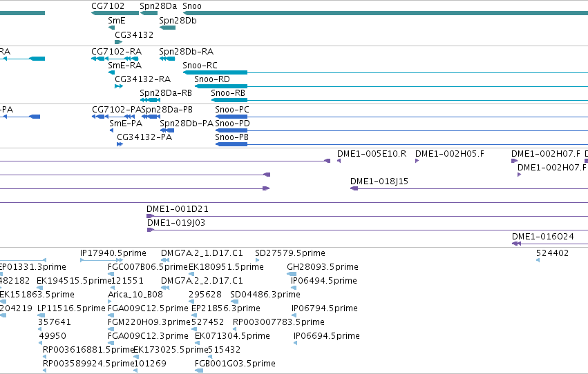Screen dimensions: 588x374
Task: Select the SD27579.5prime EST label
Action: 290,253
